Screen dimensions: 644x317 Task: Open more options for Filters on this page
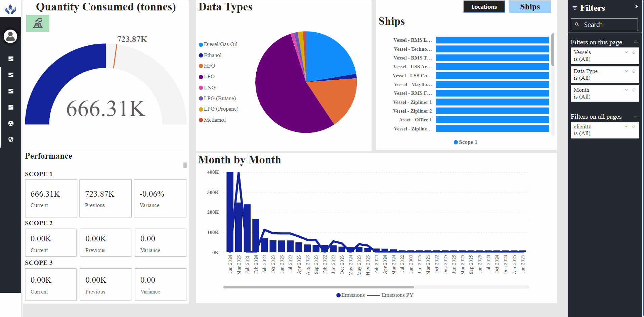[x=636, y=42]
